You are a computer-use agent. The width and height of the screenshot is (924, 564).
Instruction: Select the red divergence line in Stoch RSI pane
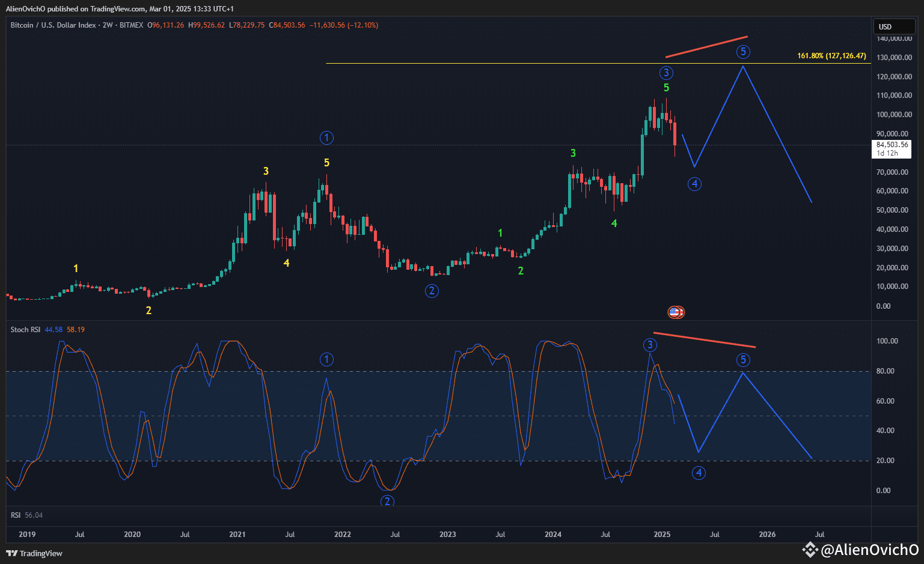(x=705, y=340)
